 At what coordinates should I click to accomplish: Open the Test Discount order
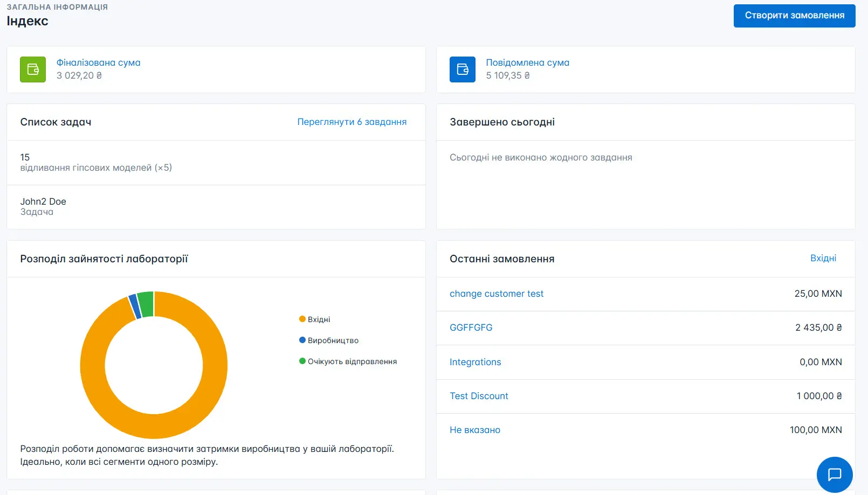479,396
